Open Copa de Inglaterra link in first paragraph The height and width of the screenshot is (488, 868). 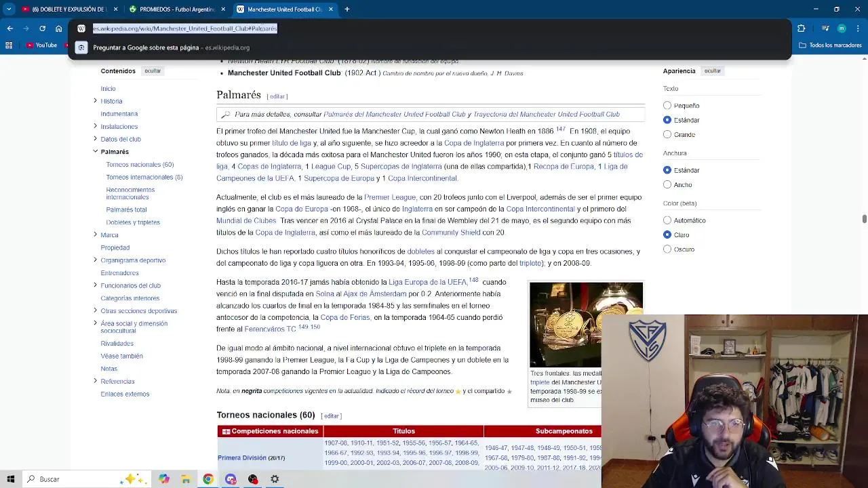click(x=474, y=143)
